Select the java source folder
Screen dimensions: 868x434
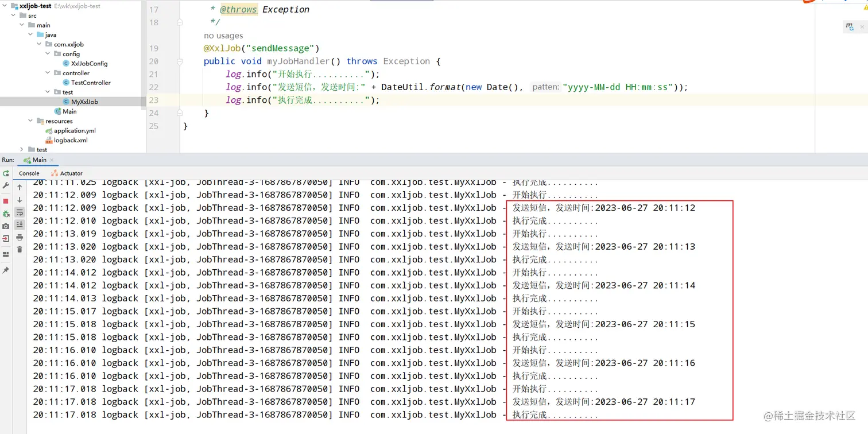coord(46,35)
